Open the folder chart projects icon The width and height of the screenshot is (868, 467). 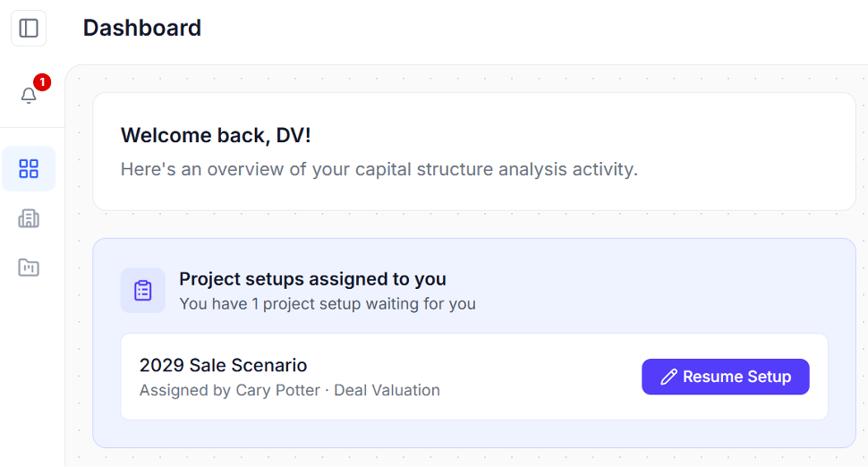pyautogui.click(x=29, y=267)
